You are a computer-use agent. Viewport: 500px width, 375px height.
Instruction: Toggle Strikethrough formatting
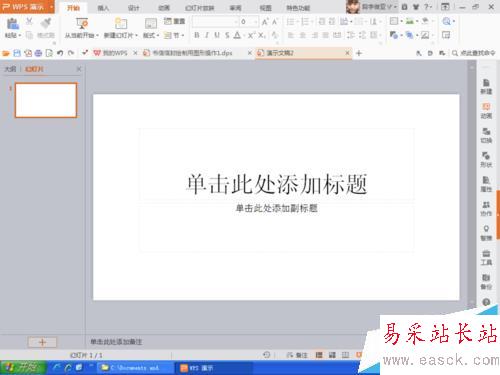click(x=227, y=35)
